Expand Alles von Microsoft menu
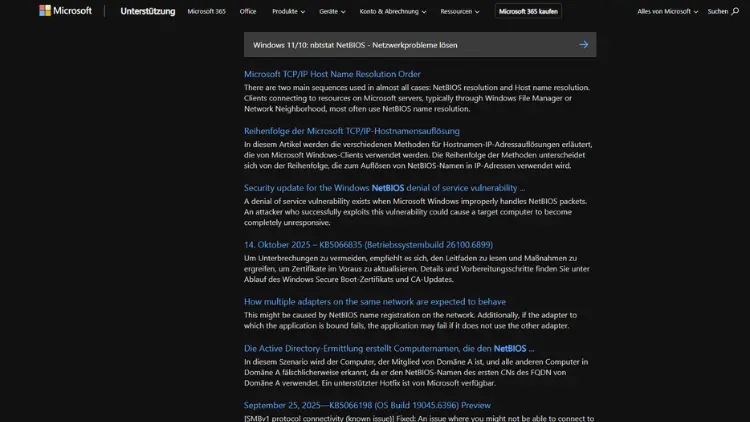The height and width of the screenshot is (422, 750). click(667, 12)
